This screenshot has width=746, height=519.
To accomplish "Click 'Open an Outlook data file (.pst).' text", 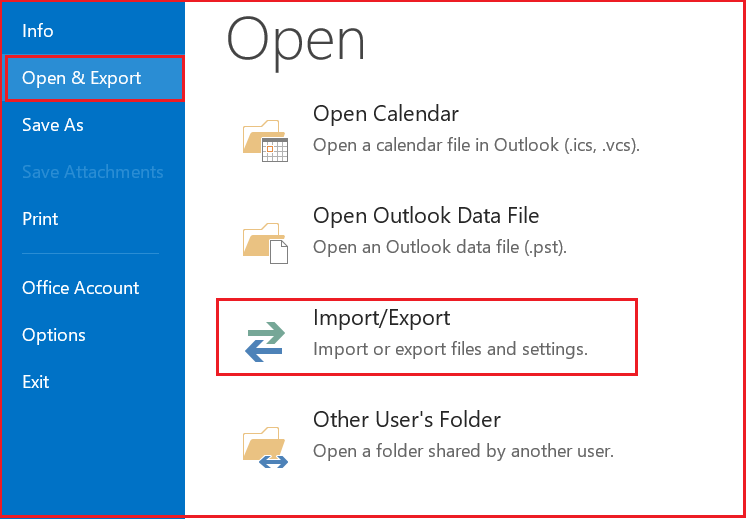I will point(440,247).
